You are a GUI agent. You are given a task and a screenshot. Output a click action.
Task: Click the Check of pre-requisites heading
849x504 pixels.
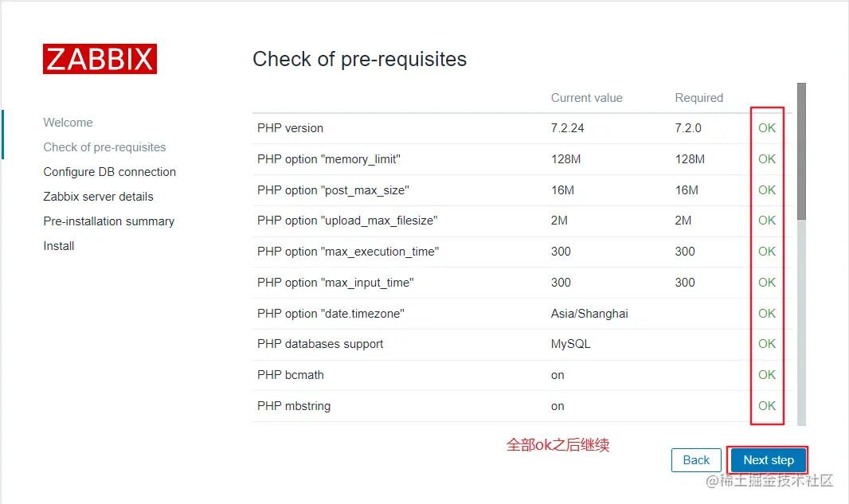359,59
